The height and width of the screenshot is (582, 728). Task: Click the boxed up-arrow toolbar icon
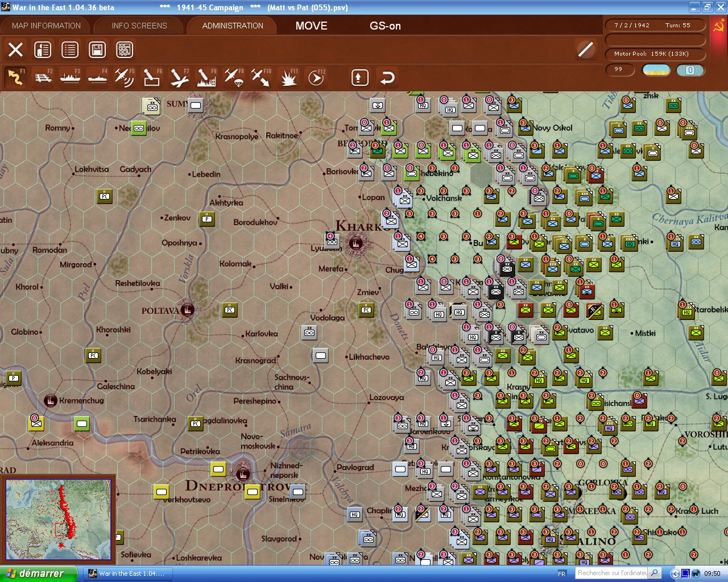coord(359,77)
